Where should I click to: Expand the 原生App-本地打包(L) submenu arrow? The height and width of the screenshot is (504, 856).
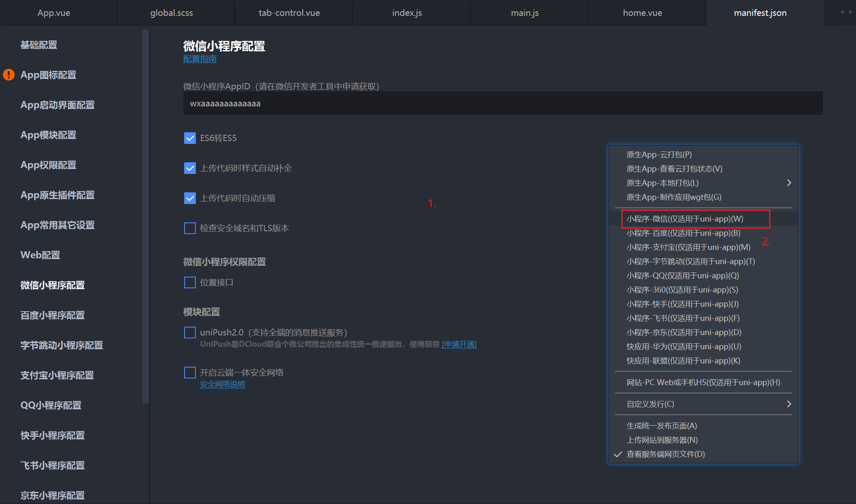coord(789,183)
